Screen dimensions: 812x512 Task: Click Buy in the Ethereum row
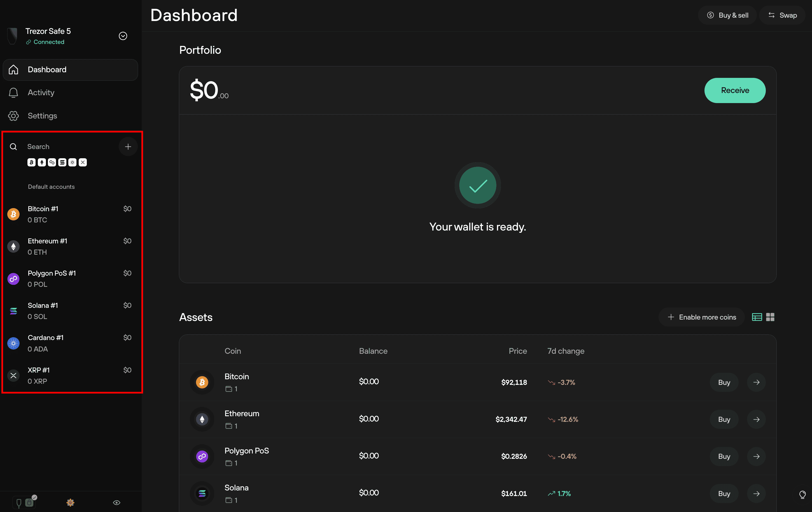[724, 419]
